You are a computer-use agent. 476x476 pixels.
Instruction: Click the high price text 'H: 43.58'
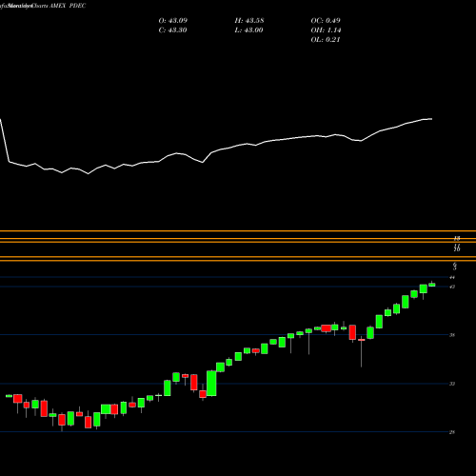click(249, 21)
